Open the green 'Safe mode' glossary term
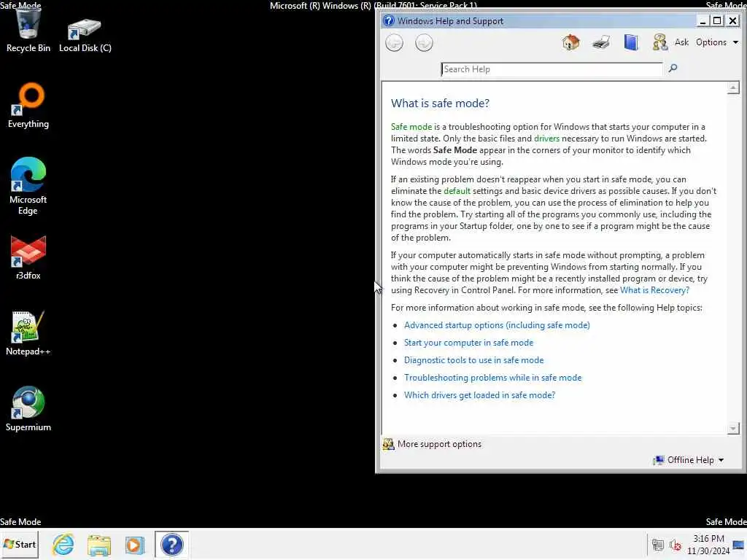Viewport: 747px width, 560px height. [411, 127]
